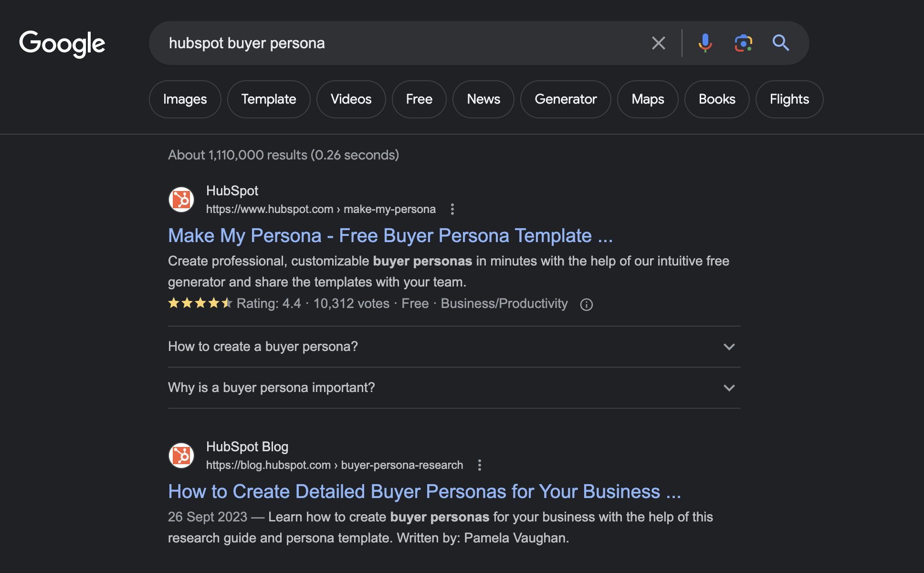Click the "About 1,110,000 results" stats text
Screen dimensions: 924x573
[283, 155]
